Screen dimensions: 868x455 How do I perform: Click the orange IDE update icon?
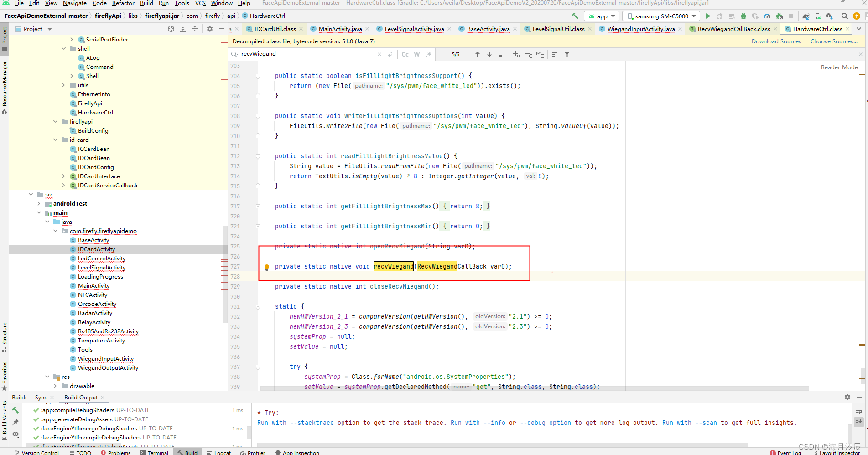point(857,16)
